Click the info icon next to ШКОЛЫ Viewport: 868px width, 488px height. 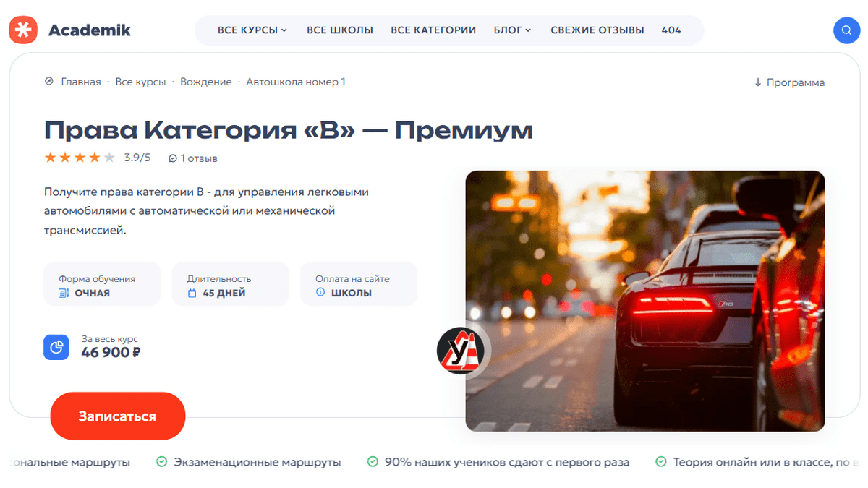320,292
